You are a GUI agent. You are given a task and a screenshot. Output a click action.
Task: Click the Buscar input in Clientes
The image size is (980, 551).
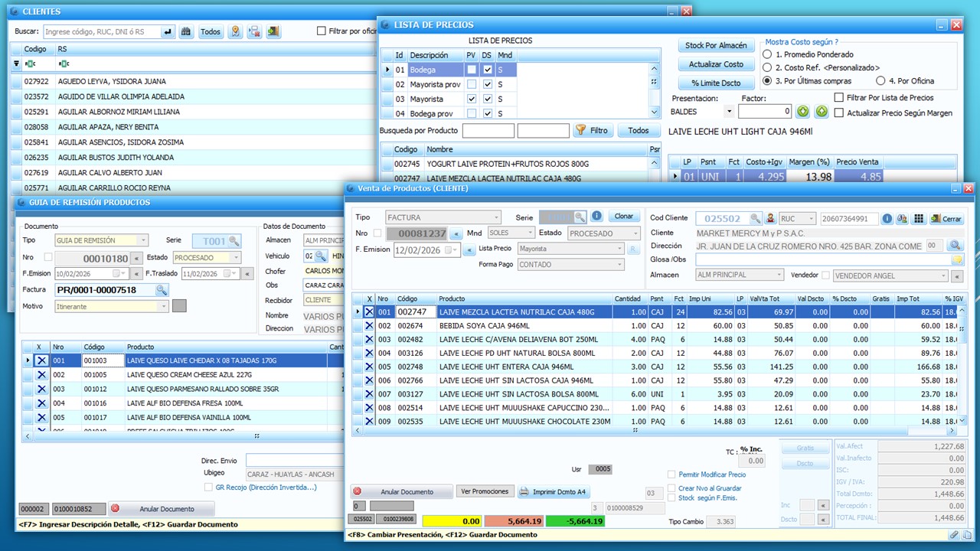tap(102, 31)
